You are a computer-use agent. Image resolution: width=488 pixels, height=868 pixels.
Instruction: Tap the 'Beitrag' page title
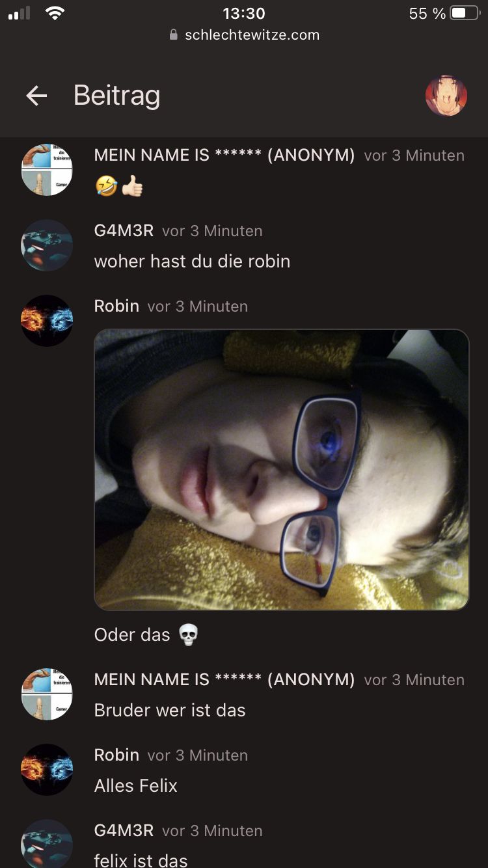116,96
